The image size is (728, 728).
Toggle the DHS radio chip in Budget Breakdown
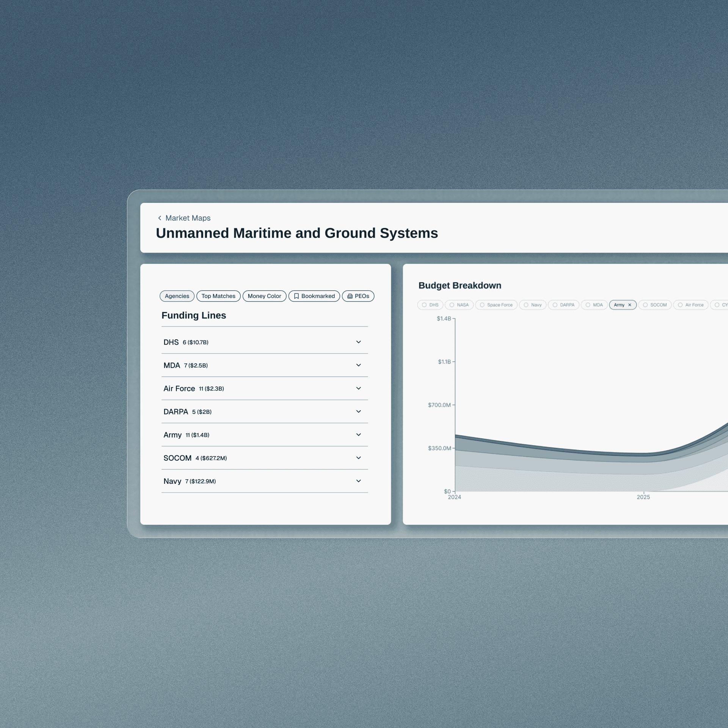[x=430, y=305]
